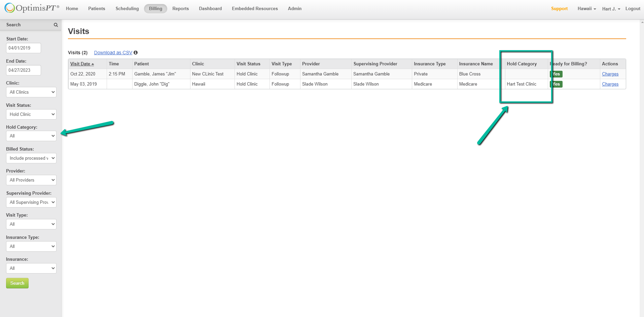Open Charges for James Gamble's visit
644x317 pixels.
click(610, 74)
